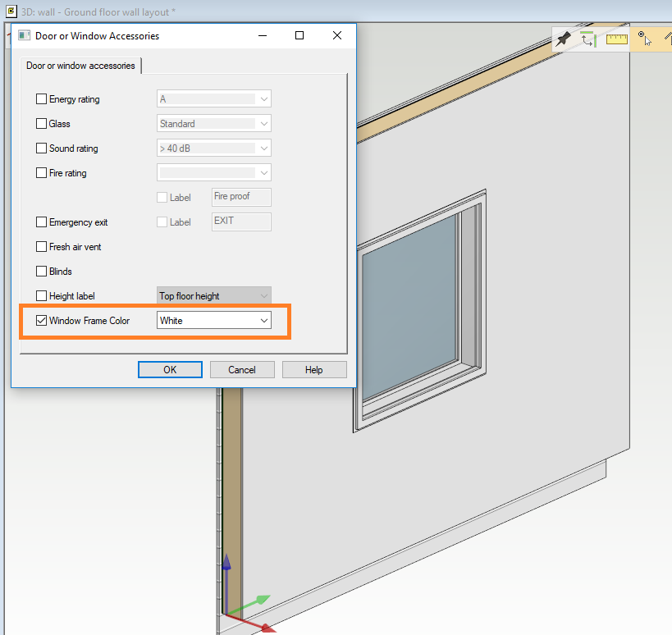Image resolution: width=672 pixels, height=635 pixels.
Task: Toggle the EXIT Label checkbox
Action: (162, 222)
